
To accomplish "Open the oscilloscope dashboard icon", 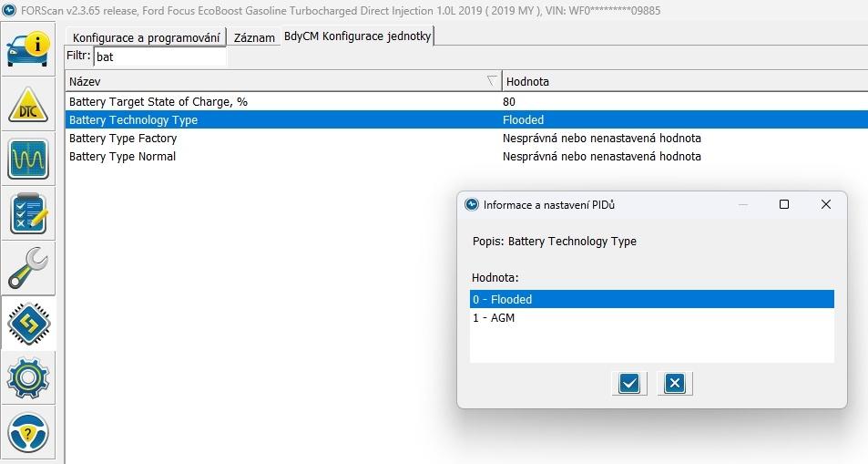I will (28, 160).
